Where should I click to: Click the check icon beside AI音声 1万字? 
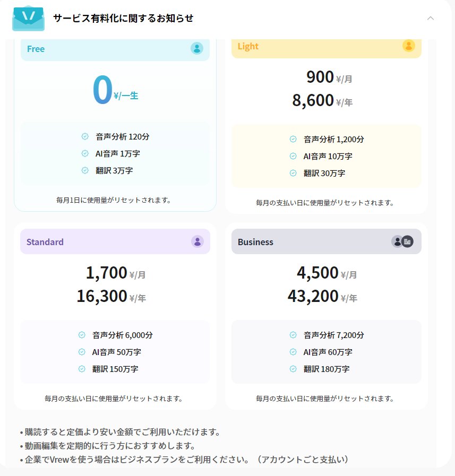point(84,154)
